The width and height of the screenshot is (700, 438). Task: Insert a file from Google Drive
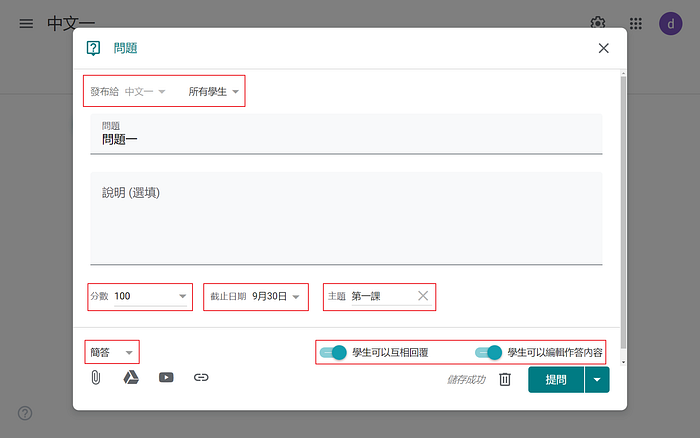point(131,377)
